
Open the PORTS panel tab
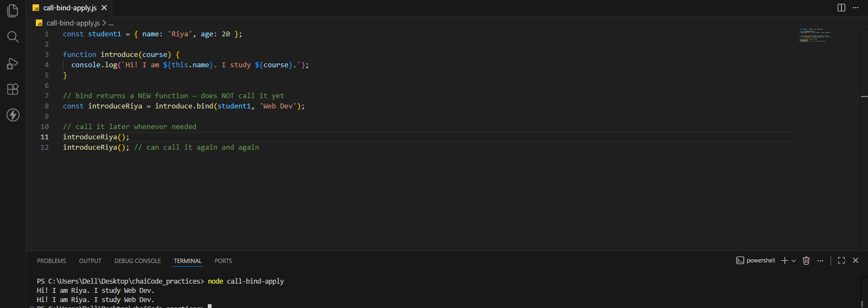[x=223, y=261]
